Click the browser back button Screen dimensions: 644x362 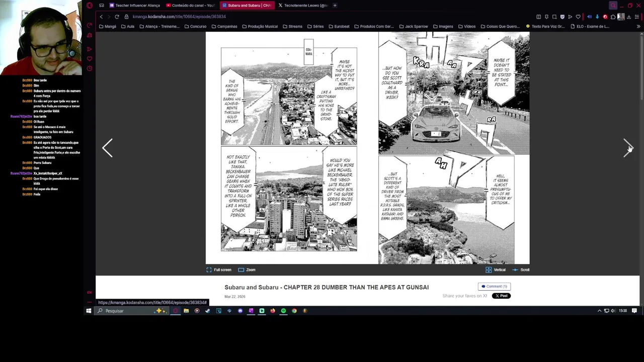coord(101,17)
